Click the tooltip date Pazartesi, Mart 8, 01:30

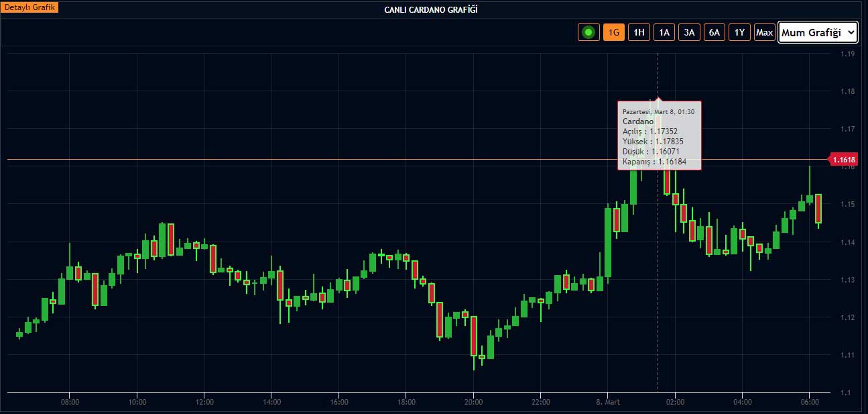pos(658,111)
